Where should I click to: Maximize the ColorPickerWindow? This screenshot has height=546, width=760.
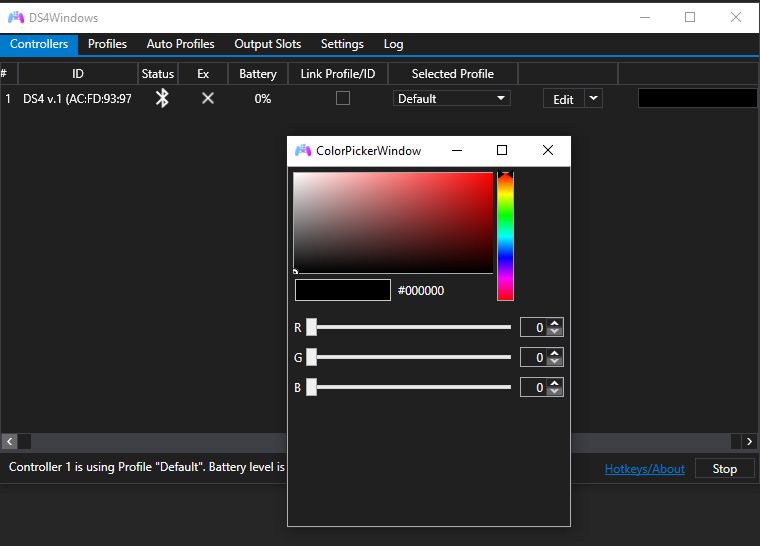pos(502,150)
